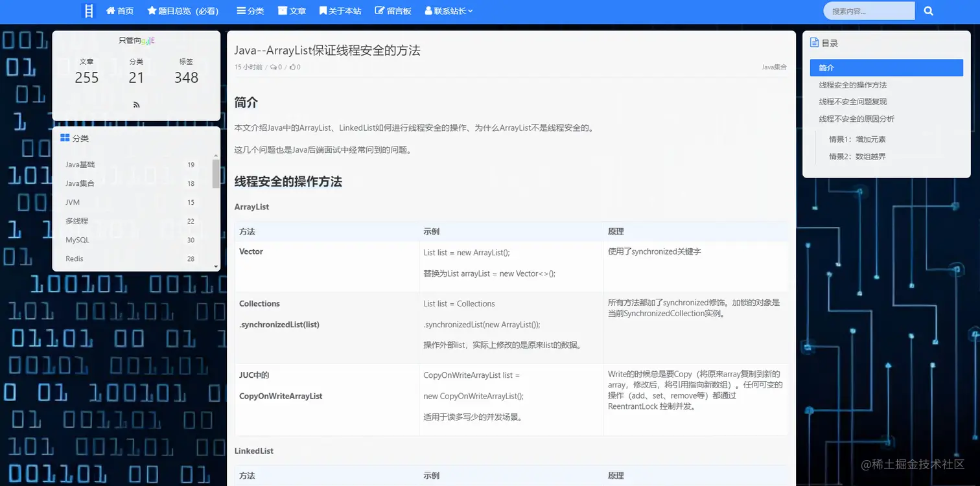This screenshot has height=486, width=980.
Task: Open 多线程 category
Action: (76, 221)
